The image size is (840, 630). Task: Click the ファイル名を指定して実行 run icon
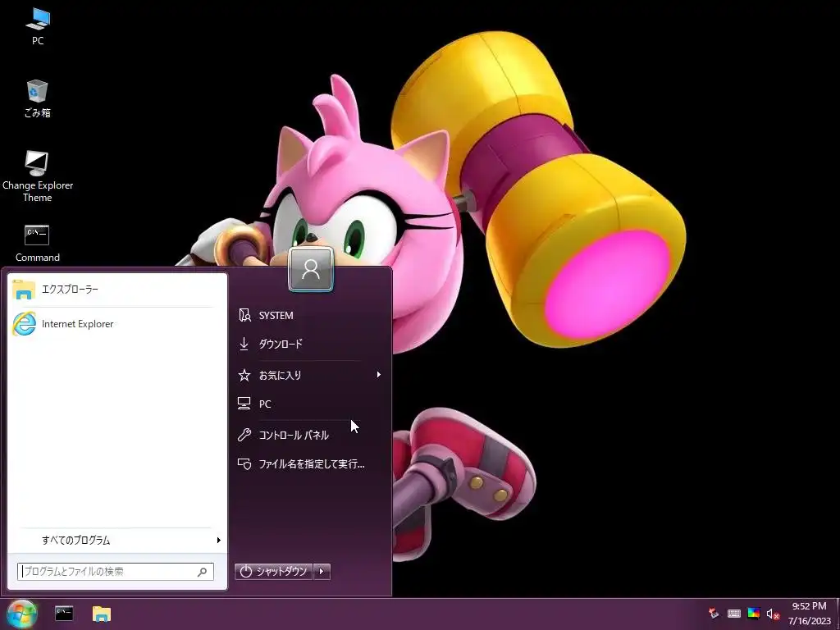click(x=244, y=463)
